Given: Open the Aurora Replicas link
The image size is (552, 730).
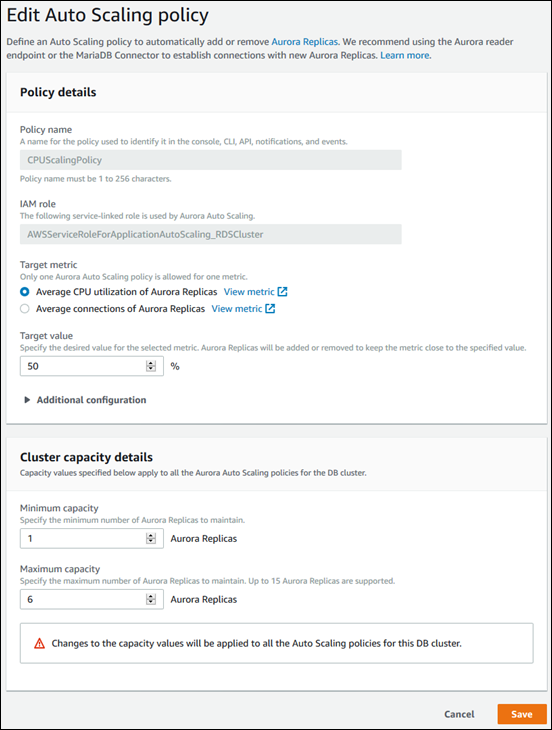Looking at the screenshot, I should [304, 41].
